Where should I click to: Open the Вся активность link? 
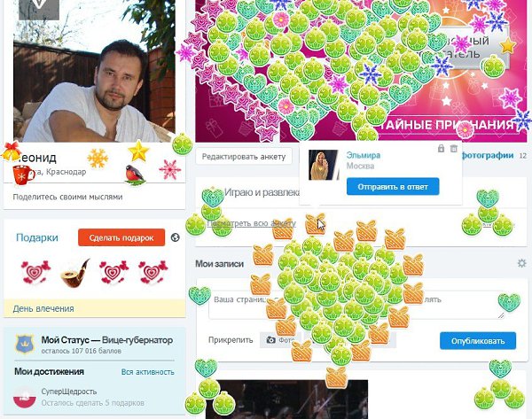[147, 372]
